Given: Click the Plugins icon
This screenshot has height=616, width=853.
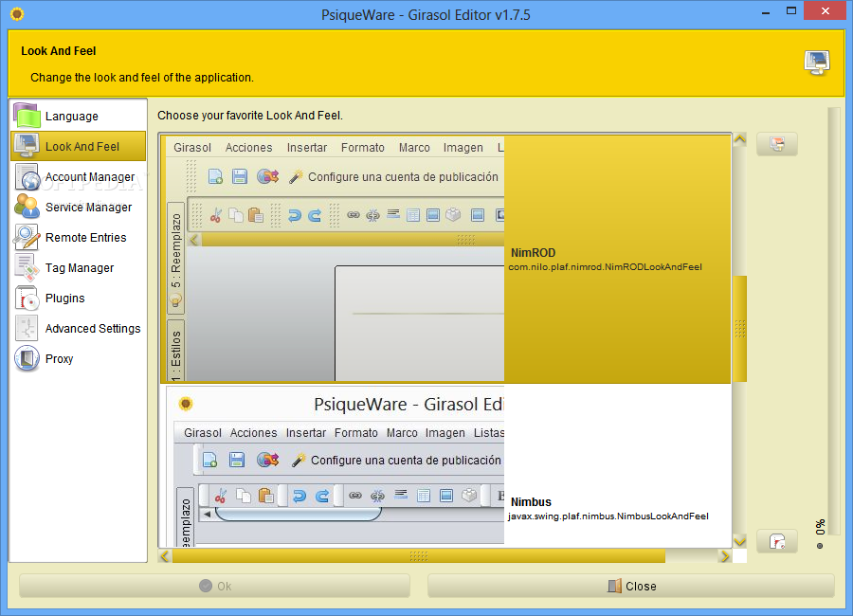Looking at the screenshot, I should pos(27,299).
